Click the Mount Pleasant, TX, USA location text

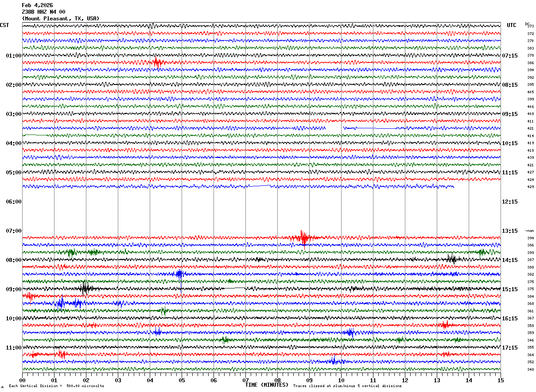coord(61,19)
